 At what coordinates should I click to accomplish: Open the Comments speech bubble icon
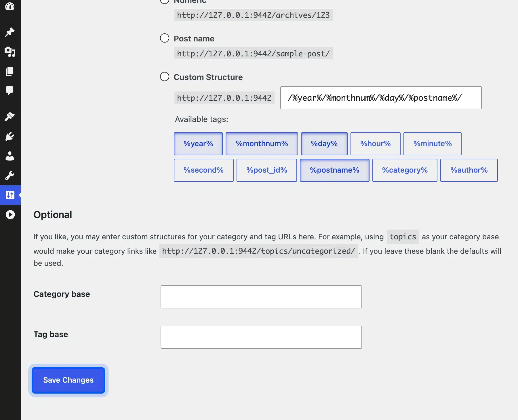[10, 91]
